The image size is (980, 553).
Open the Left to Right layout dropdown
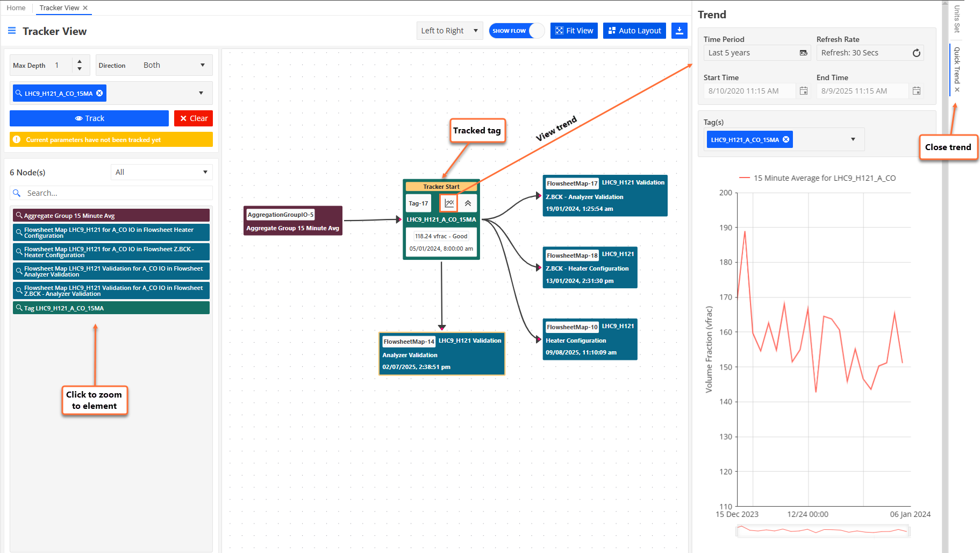point(449,31)
